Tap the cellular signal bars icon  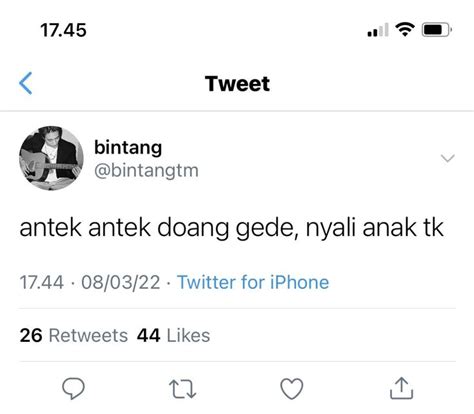[x=378, y=30]
